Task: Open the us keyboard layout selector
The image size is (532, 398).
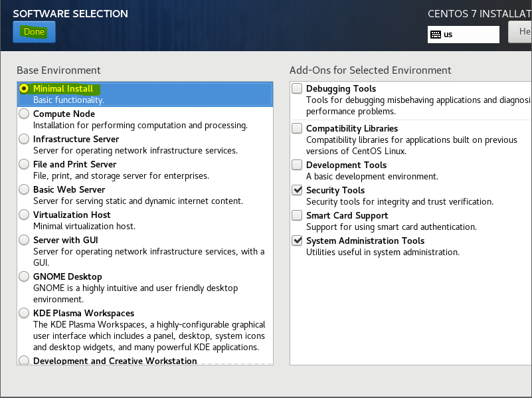Action: click(x=464, y=35)
